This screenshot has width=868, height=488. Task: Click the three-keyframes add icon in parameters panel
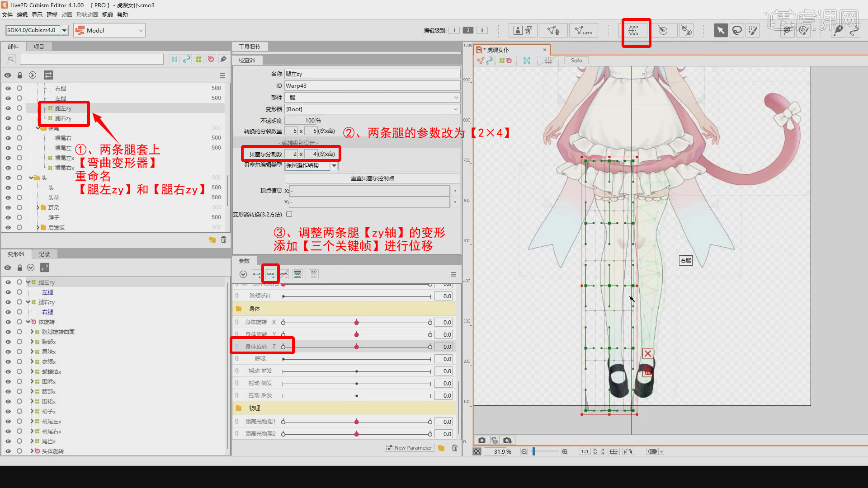click(x=270, y=274)
